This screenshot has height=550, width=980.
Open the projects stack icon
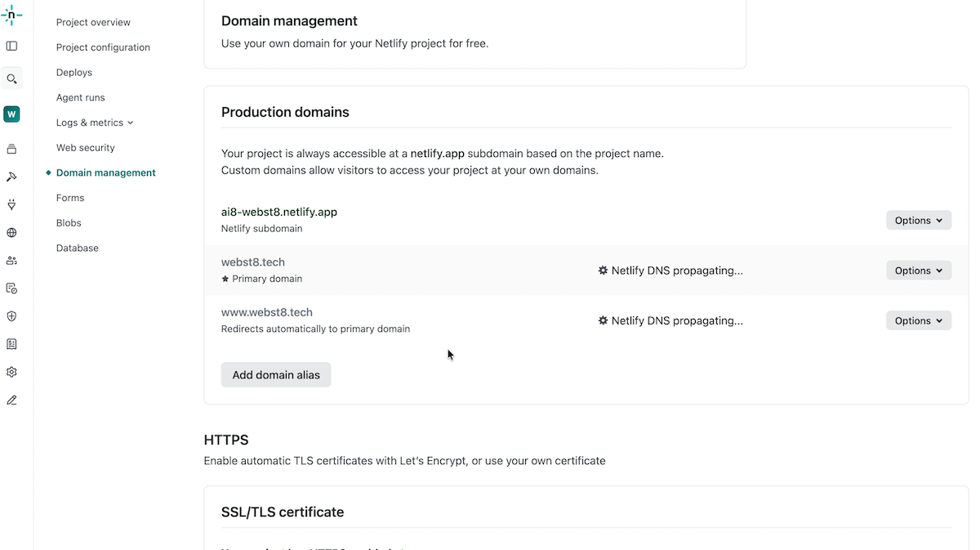click(x=11, y=149)
